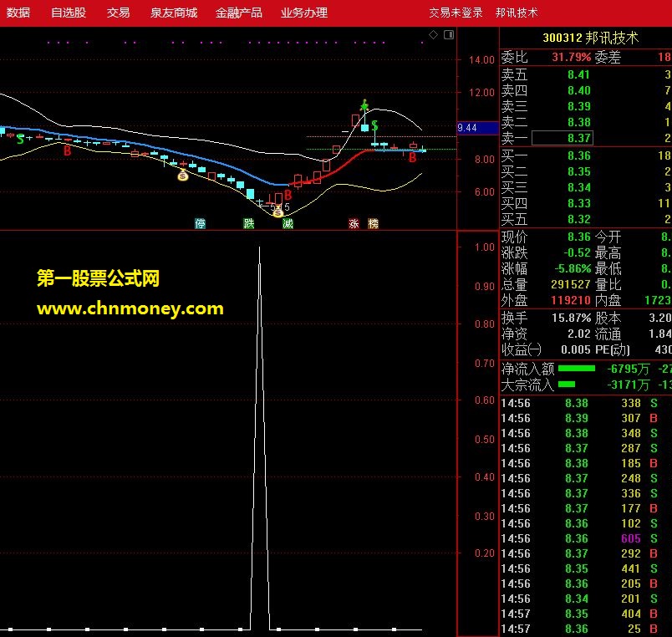Click the 9.44 price label on the axis
The width and height of the screenshot is (672, 637).
click(478, 128)
